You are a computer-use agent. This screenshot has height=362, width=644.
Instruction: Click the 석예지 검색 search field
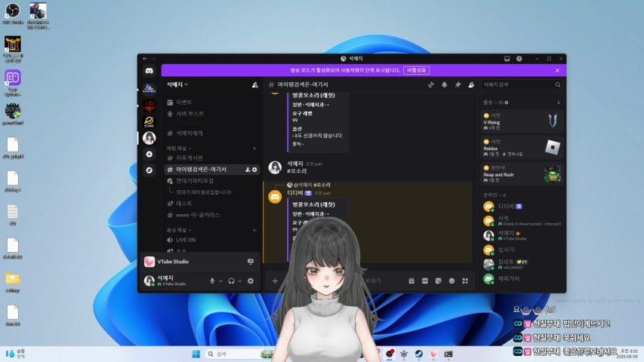[522, 85]
